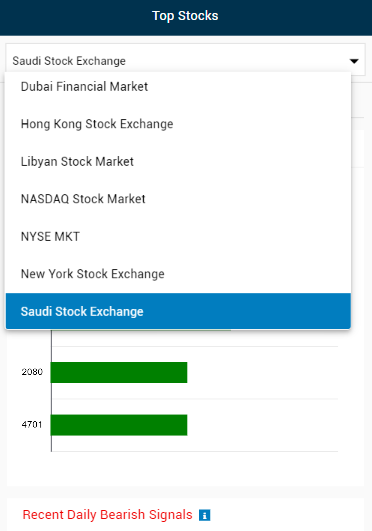Image resolution: width=372 pixels, height=531 pixels.
Task: Click the green bar for stock 4701
Action: pos(119,425)
